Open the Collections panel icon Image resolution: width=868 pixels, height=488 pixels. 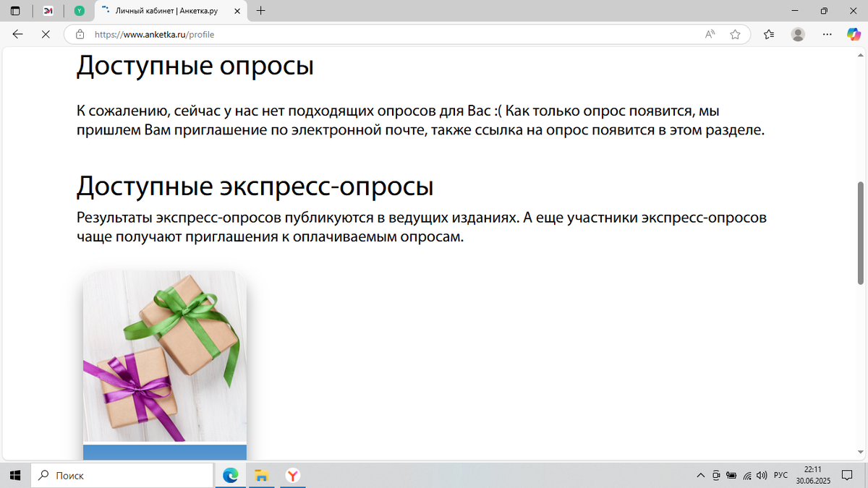coord(768,33)
